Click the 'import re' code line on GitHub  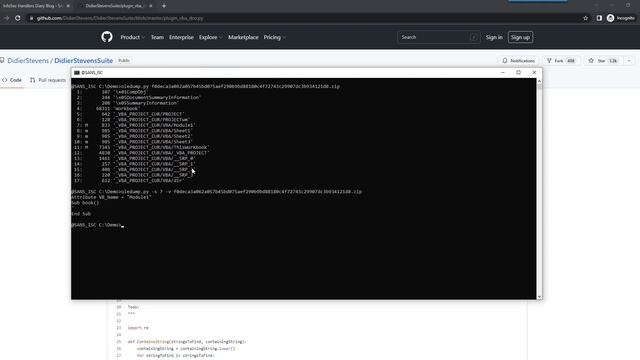coord(138,328)
